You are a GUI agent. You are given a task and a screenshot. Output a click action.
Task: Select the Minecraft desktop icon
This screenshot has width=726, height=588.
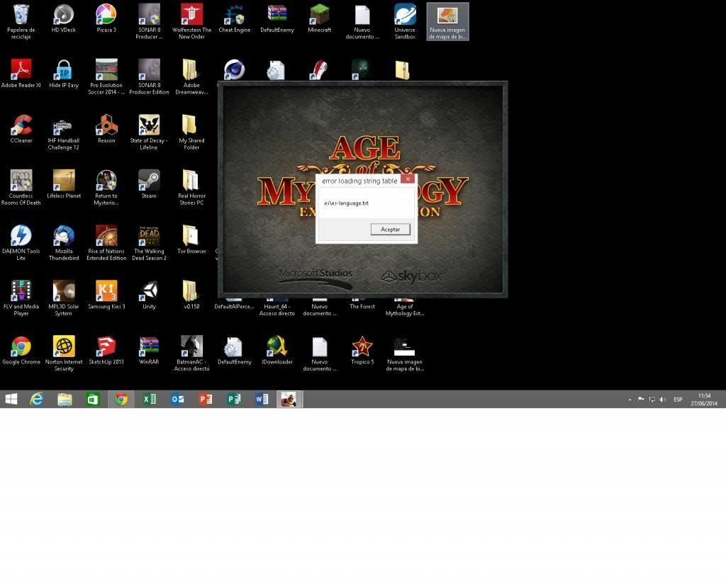point(320,18)
